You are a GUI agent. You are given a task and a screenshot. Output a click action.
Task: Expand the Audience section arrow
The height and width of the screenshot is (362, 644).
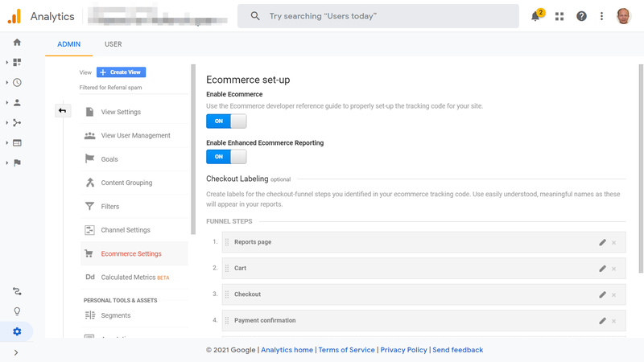6,103
